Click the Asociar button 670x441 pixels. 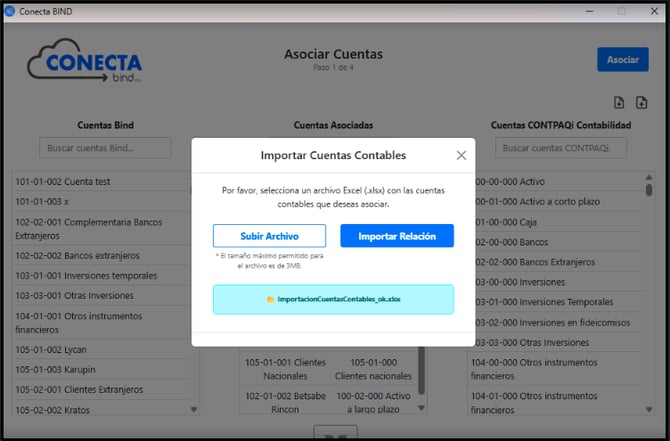[623, 59]
